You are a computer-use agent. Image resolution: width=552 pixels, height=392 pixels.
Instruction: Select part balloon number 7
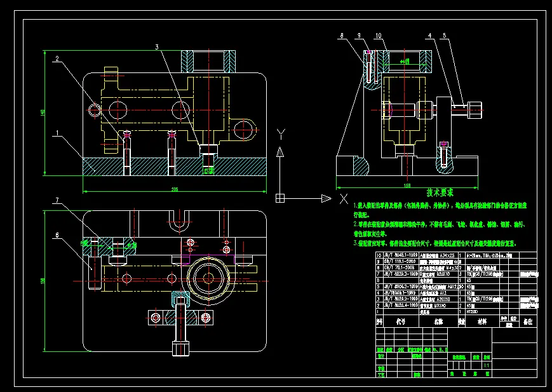[x=57, y=200]
